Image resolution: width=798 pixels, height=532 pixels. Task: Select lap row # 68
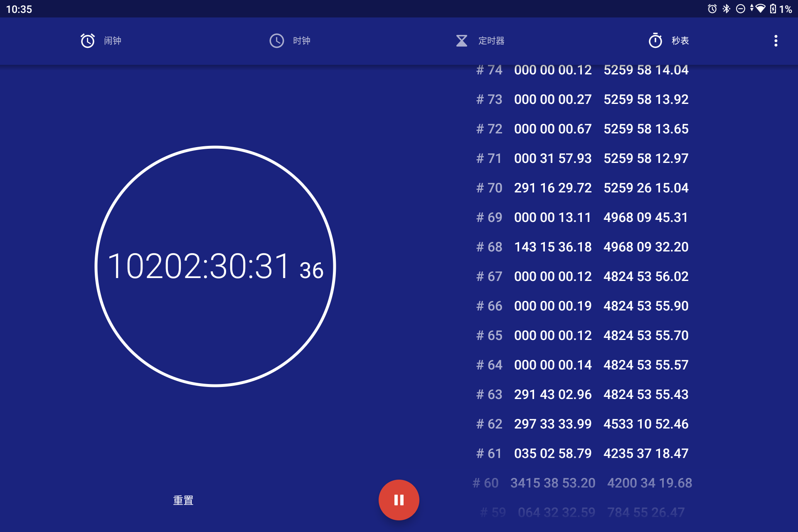pyautogui.click(x=582, y=247)
